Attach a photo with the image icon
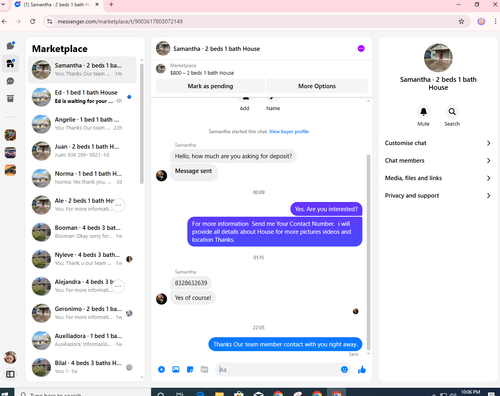Viewport: 500px width, 396px height. point(176,369)
